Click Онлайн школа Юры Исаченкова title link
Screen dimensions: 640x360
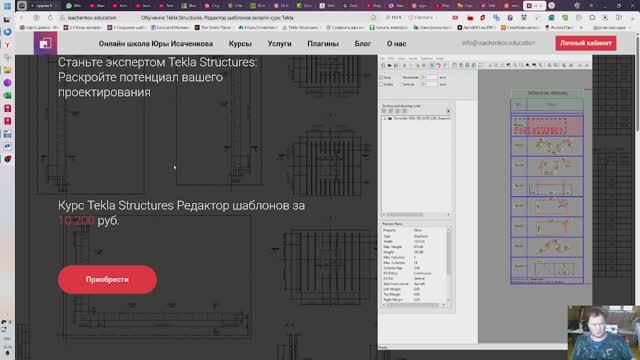pyautogui.click(x=156, y=44)
